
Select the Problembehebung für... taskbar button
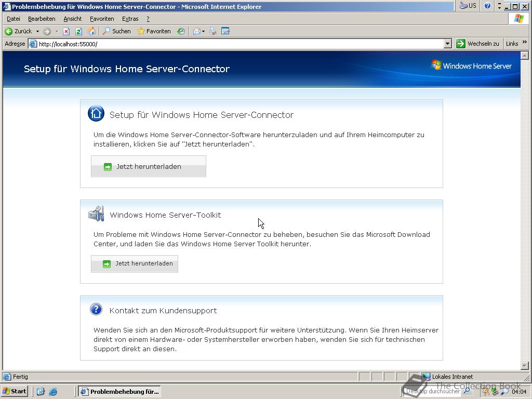click(119, 392)
